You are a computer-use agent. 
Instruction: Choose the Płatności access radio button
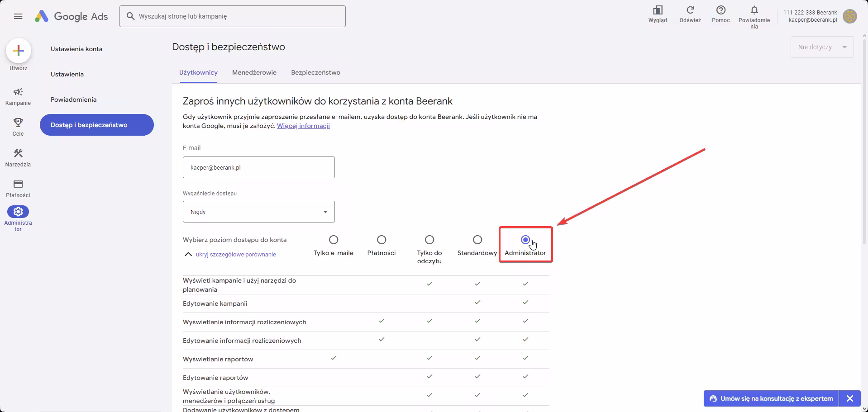382,240
